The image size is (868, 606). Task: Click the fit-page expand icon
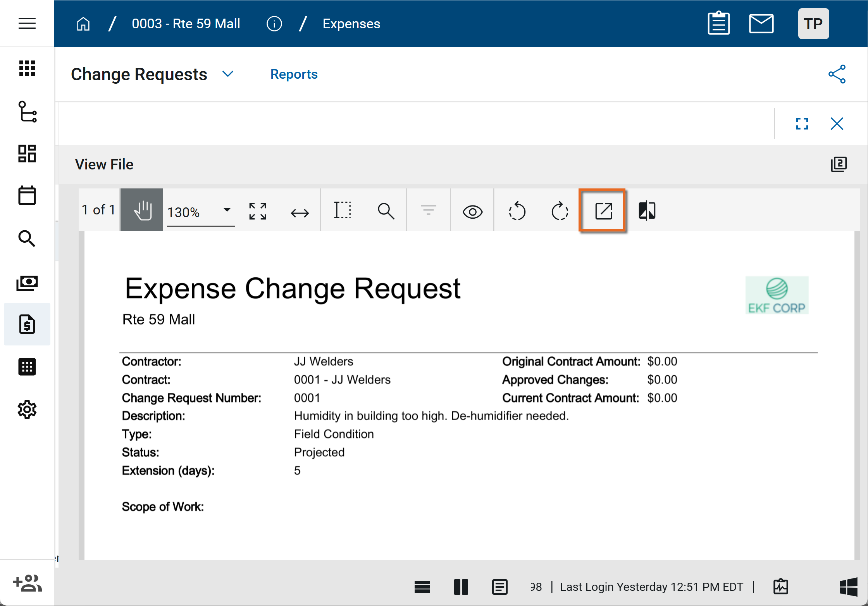[257, 211]
